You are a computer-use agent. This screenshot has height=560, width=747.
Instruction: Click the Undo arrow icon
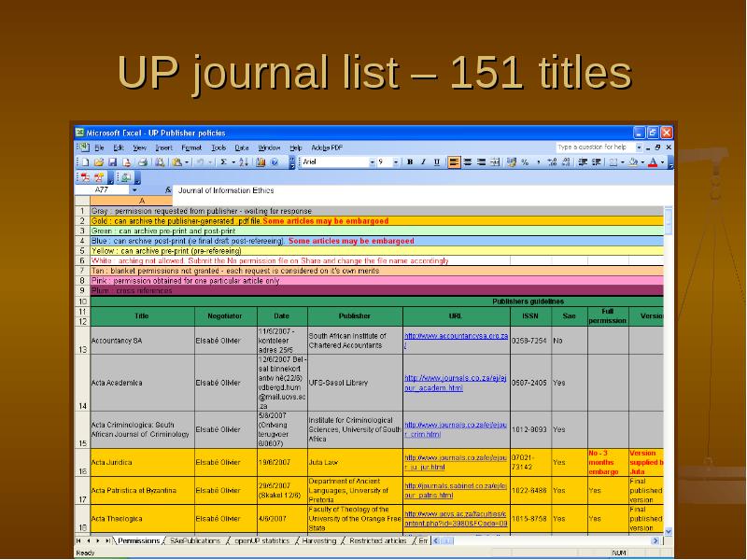200,162
